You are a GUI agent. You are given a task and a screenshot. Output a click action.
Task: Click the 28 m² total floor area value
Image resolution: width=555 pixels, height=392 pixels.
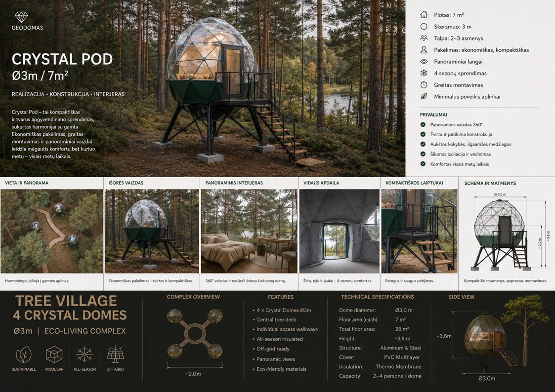[x=402, y=329]
